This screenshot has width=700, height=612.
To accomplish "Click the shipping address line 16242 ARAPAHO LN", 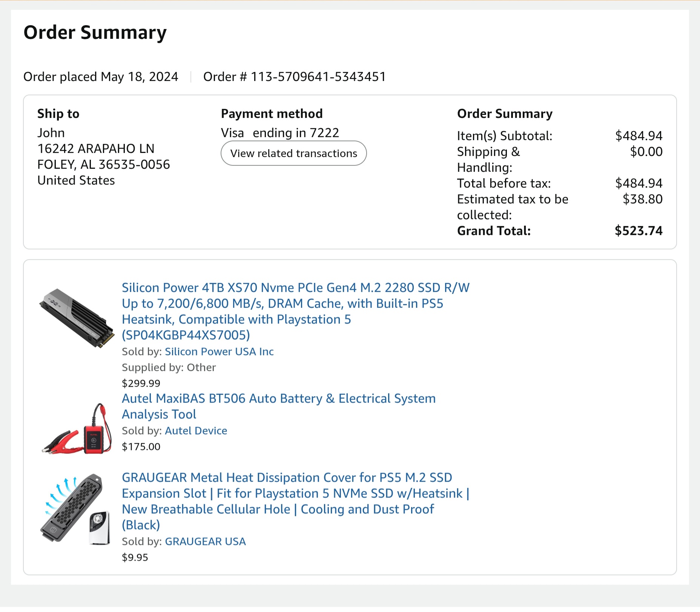I will tap(96, 149).
